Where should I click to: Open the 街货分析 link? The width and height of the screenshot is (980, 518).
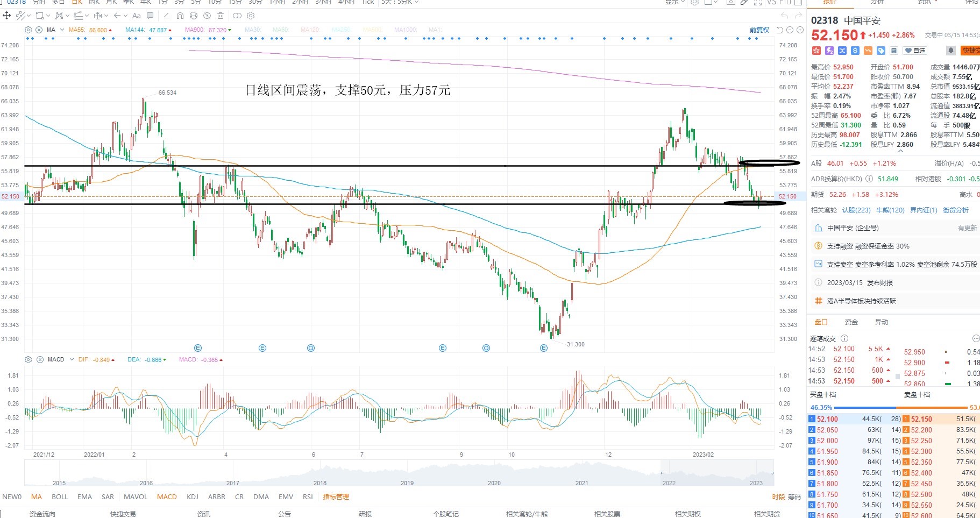(x=956, y=210)
